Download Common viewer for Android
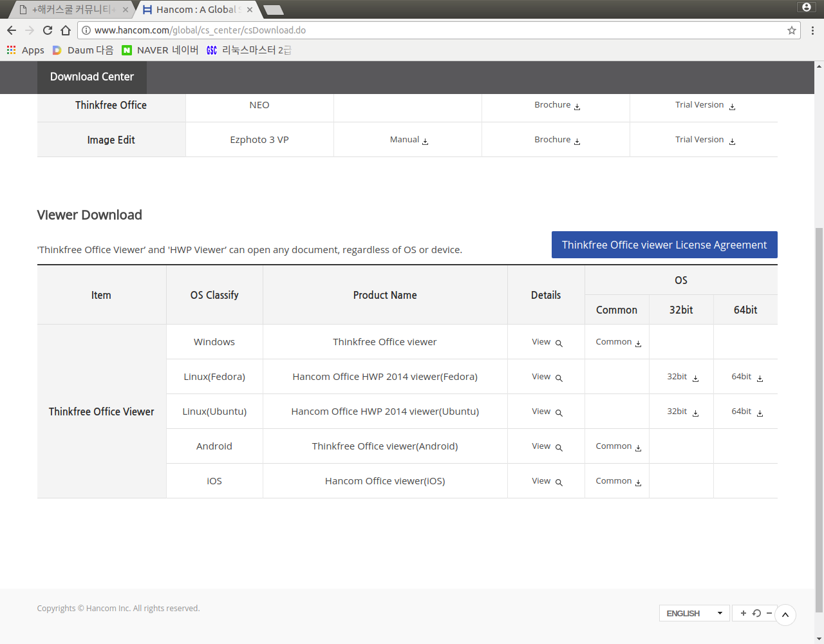The width and height of the screenshot is (824, 644). (x=617, y=446)
